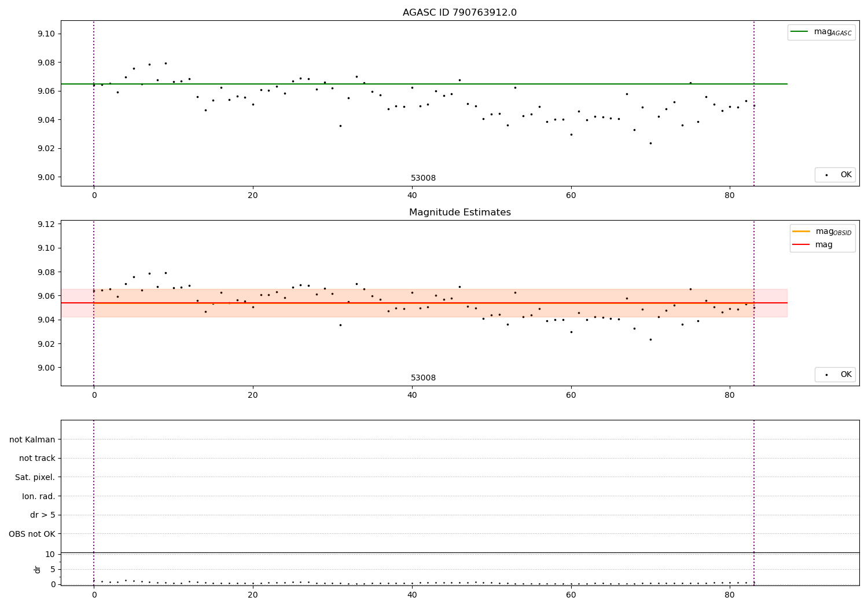Click the "Sat. pixel." axis label
The height and width of the screenshot is (608, 868).
pyautogui.click(x=35, y=477)
